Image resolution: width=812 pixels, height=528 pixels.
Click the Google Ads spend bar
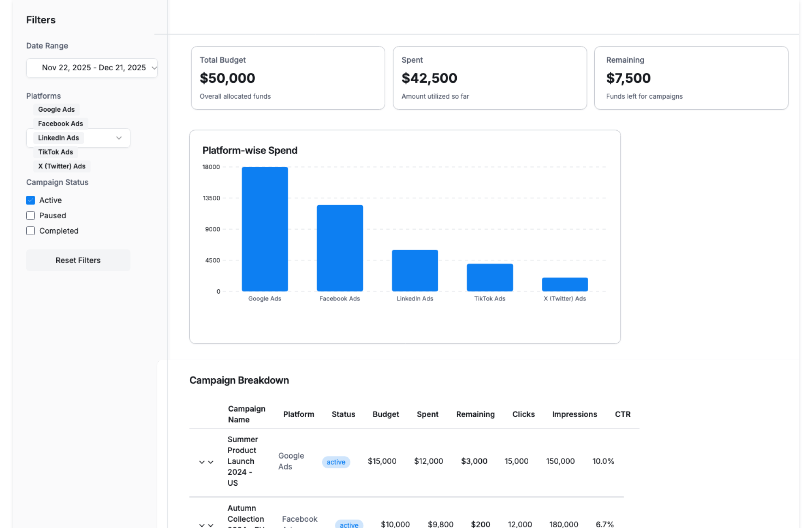tap(265, 229)
